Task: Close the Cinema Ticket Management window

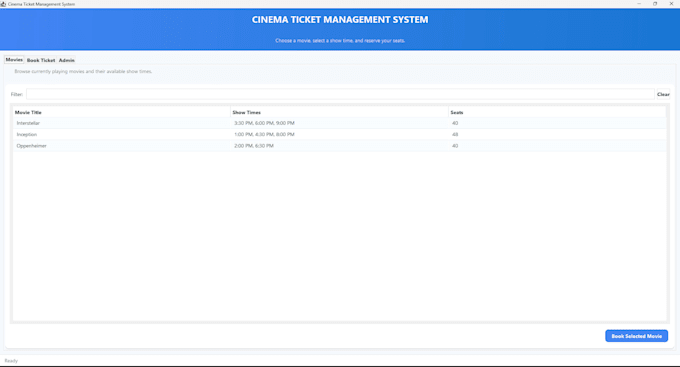Action: (x=671, y=3)
